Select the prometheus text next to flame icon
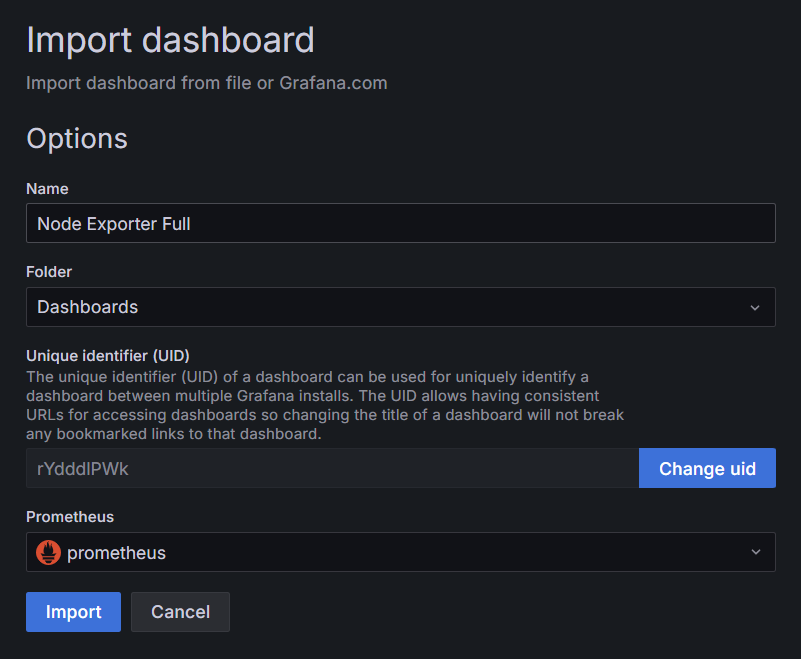 pyautogui.click(x=116, y=552)
